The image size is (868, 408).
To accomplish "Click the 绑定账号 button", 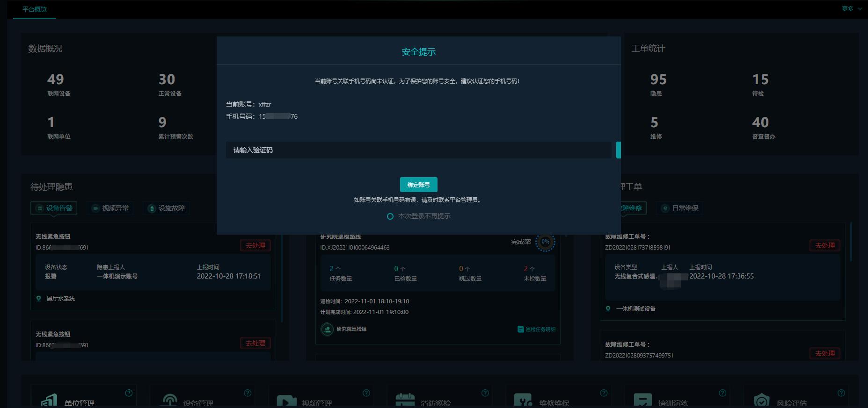I will (x=419, y=185).
